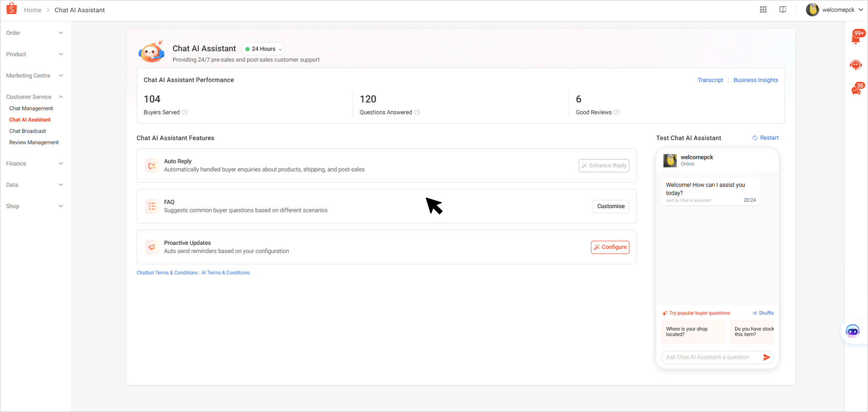The width and height of the screenshot is (868, 412).
Task: Choose 'Where is your shop located?' suggestion
Action: tap(693, 332)
